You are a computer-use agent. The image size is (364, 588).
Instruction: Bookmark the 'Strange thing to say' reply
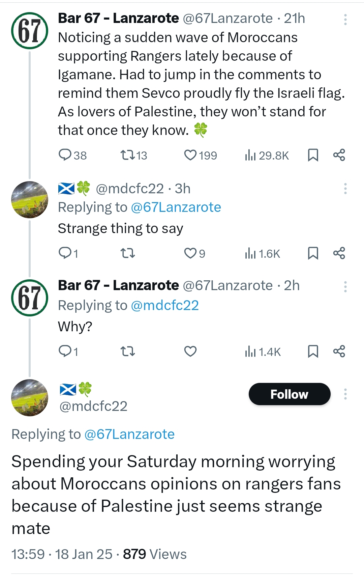[313, 253]
